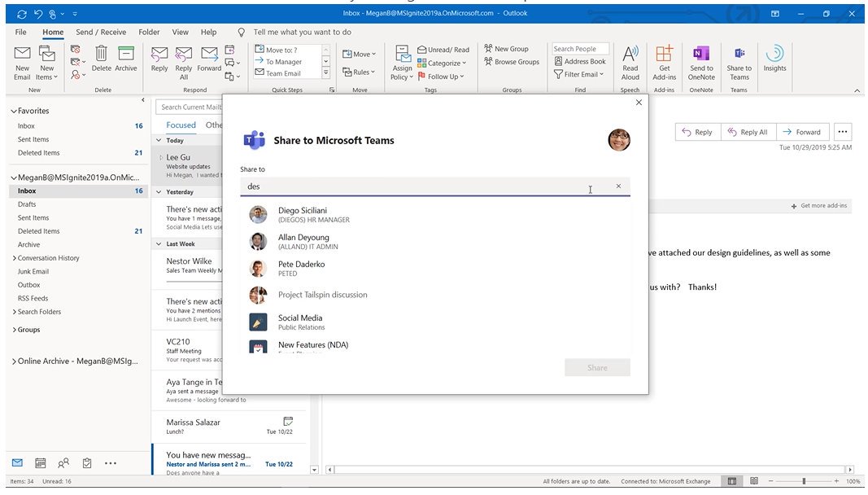This screenshot has height=495, width=868.
Task: Open the Filter Email dropdown
Action: coord(578,74)
